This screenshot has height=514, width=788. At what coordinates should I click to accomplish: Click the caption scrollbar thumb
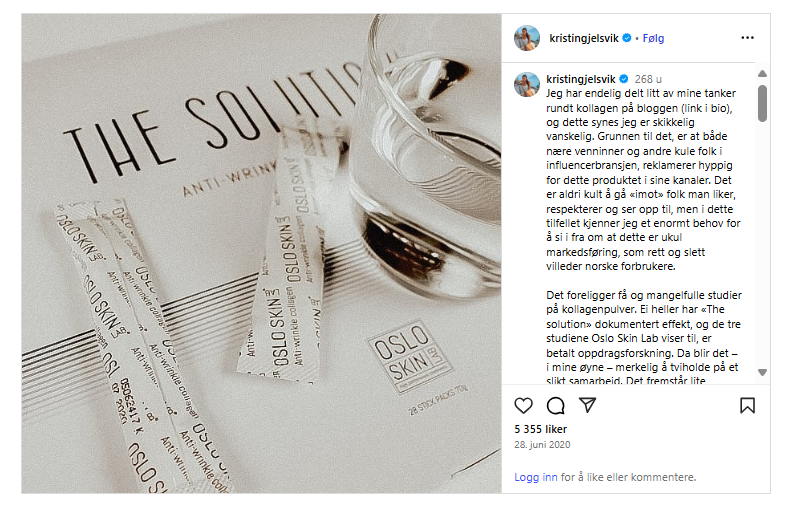point(762,103)
